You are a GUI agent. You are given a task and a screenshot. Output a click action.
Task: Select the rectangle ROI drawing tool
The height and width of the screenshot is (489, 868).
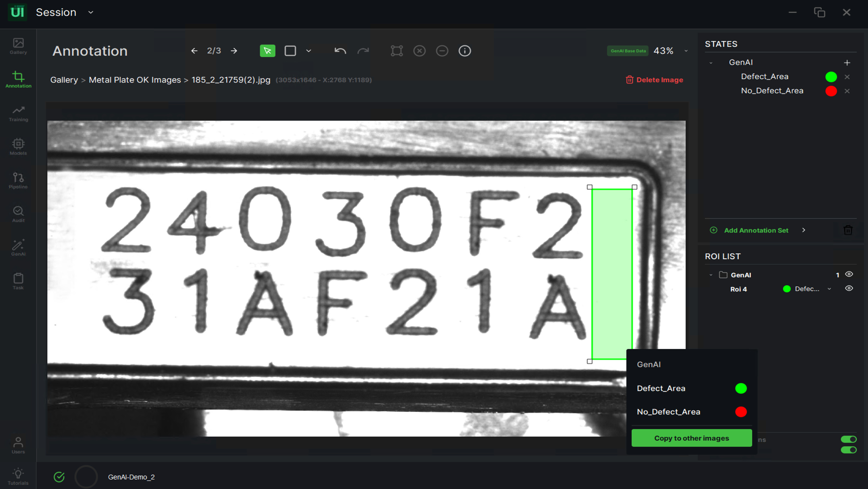(x=290, y=51)
